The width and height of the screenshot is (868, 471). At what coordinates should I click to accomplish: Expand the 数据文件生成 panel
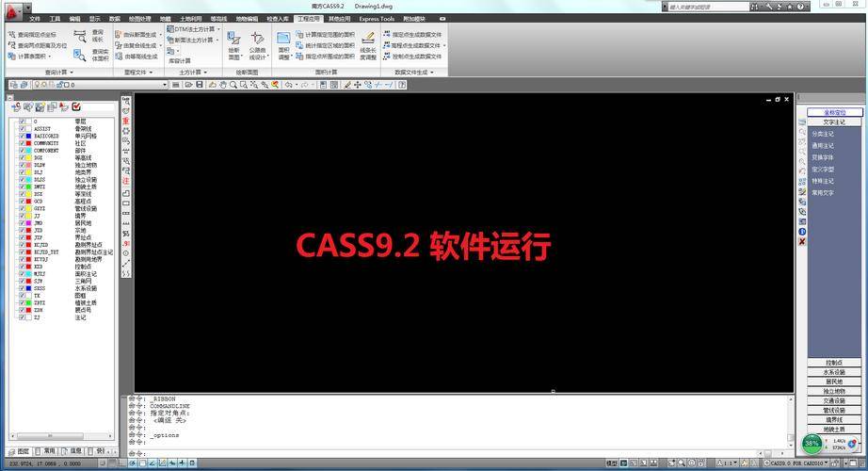[x=414, y=73]
